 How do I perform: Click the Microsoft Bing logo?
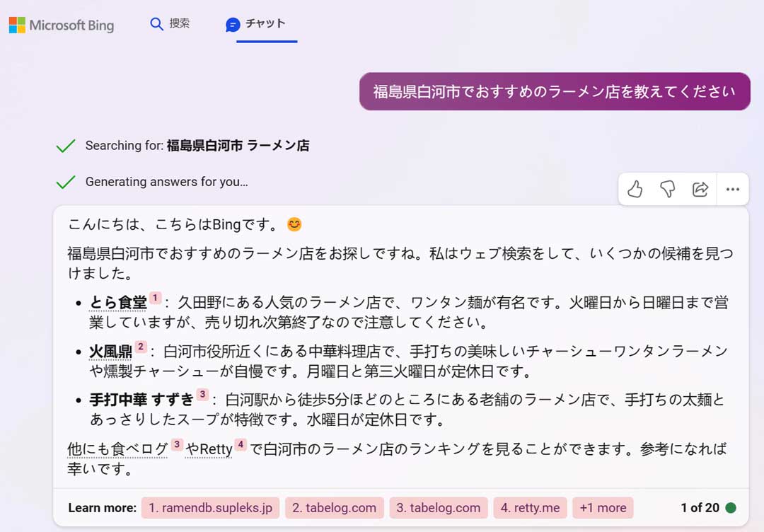pos(62,25)
